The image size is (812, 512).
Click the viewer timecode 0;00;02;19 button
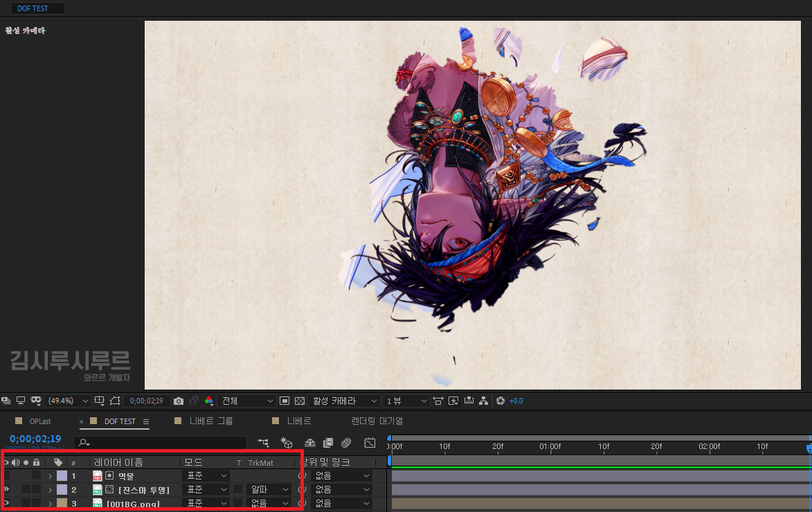(x=147, y=401)
